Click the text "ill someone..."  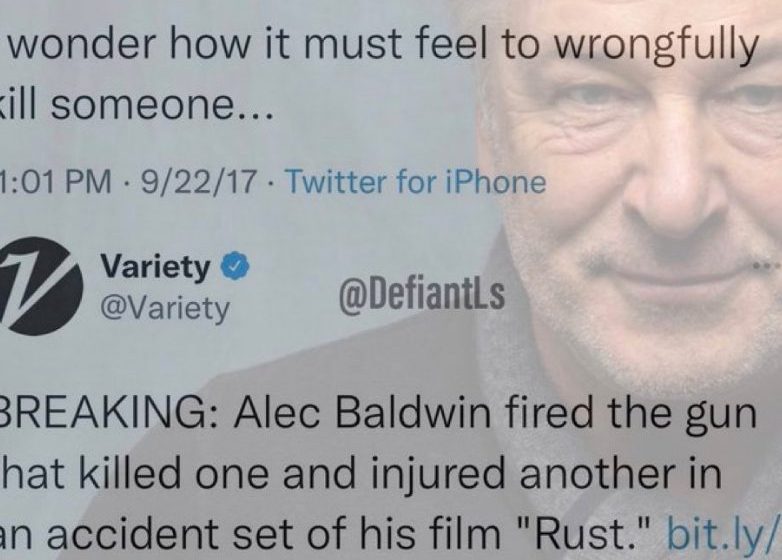(x=137, y=105)
